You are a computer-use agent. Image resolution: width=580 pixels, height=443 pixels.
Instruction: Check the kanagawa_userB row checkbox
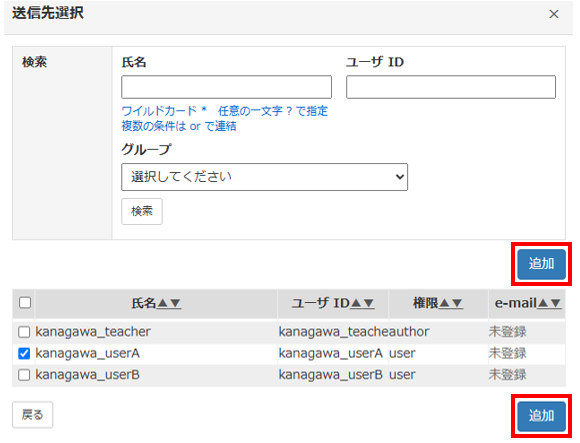[24, 375]
